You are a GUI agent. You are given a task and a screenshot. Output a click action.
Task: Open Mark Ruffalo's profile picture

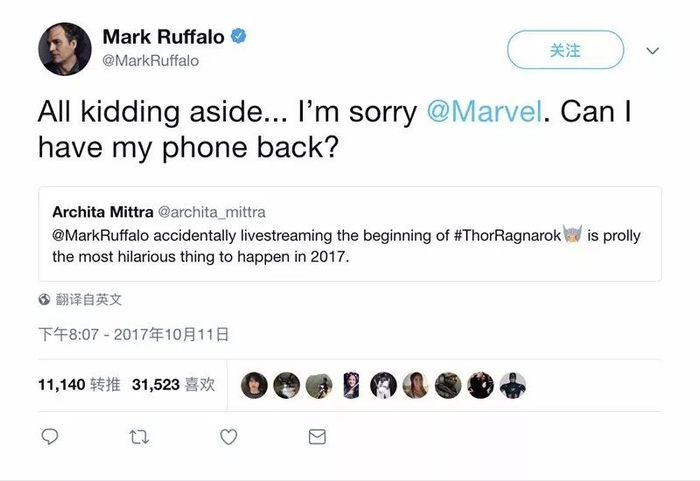pos(65,49)
